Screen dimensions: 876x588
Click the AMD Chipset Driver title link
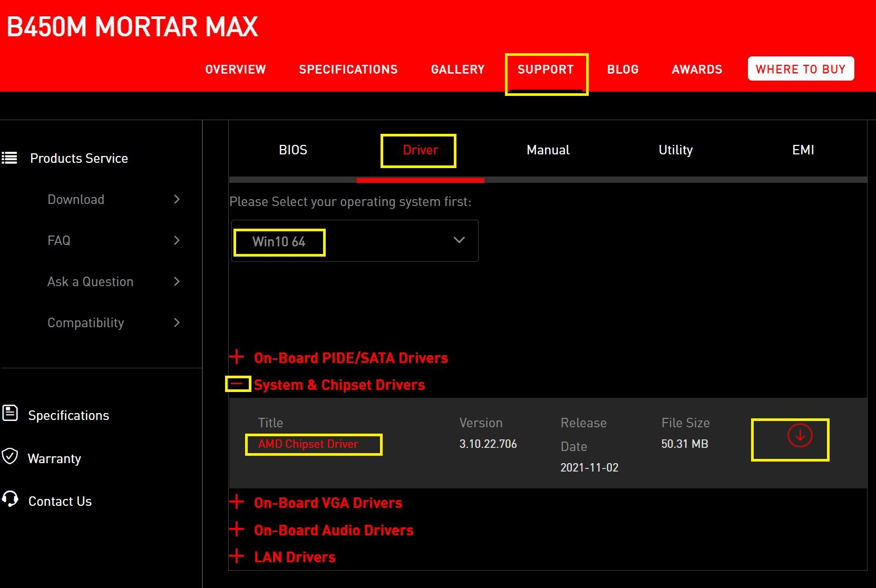[308, 444]
